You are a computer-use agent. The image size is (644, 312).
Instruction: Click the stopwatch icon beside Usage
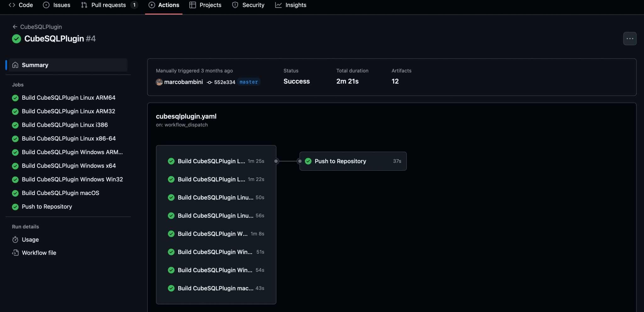pos(15,240)
